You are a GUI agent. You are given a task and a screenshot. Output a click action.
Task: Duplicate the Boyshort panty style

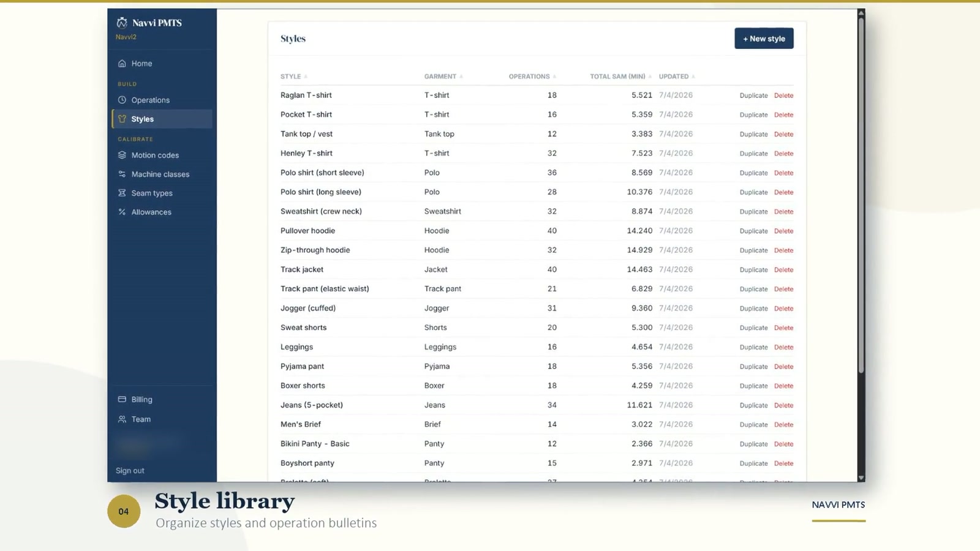(x=753, y=463)
